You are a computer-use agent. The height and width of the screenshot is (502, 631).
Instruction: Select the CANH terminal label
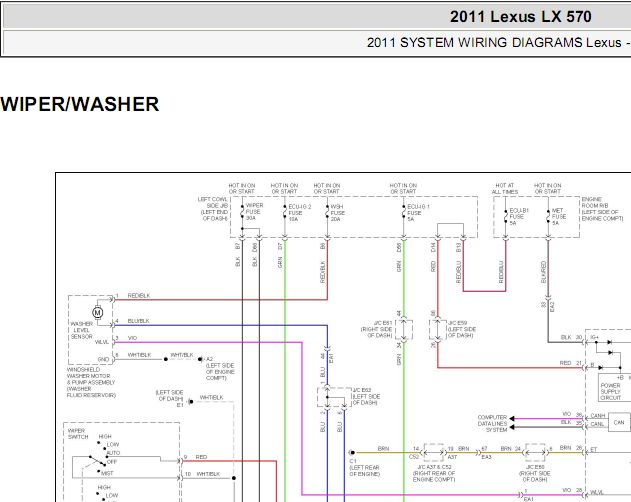[x=598, y=415]
